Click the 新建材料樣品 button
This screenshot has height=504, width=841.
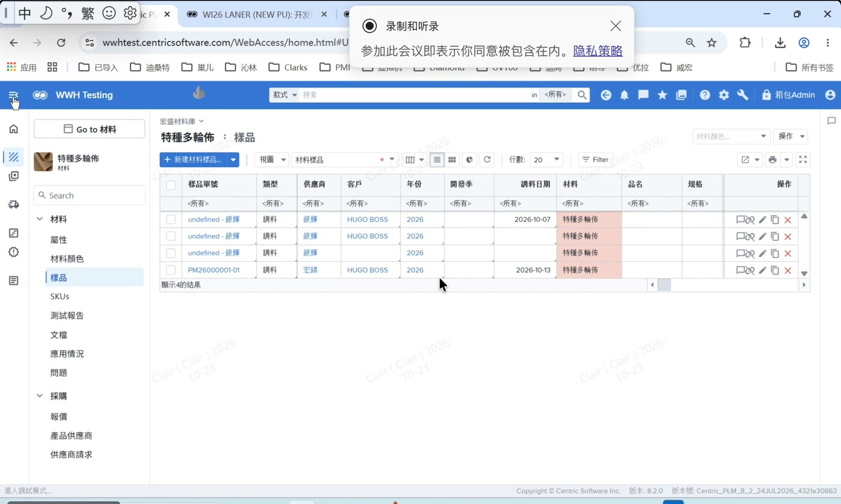pos(193,160)
